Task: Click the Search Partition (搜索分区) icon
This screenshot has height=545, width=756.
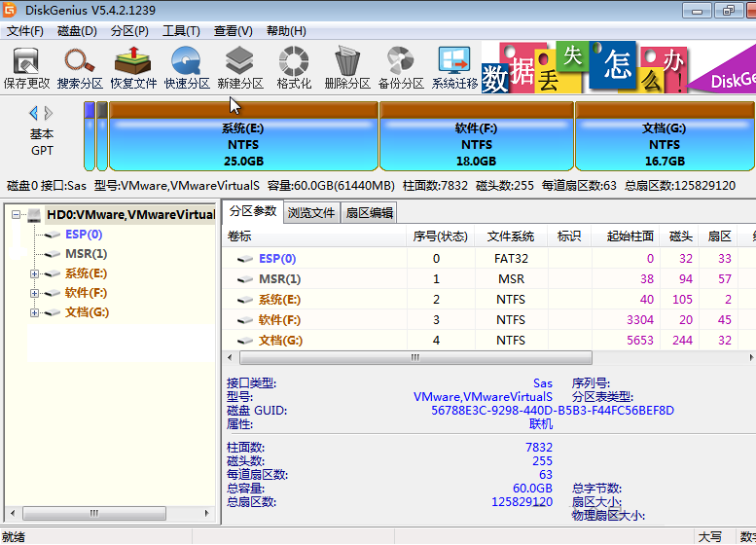Action: (80, 66)
